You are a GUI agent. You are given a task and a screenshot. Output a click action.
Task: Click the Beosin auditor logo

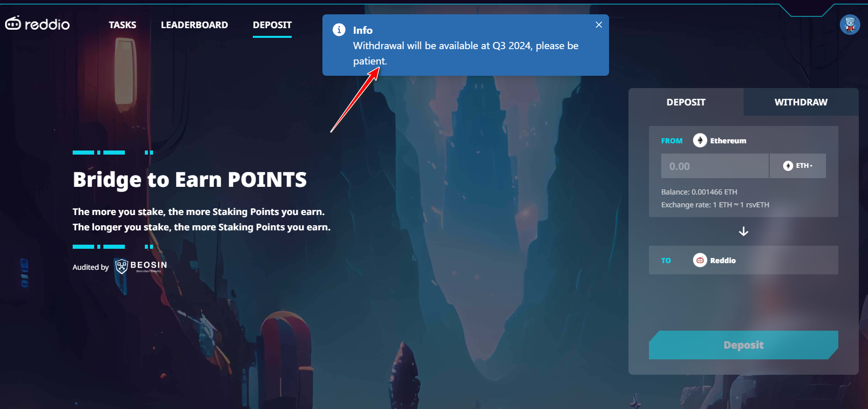pyautogui.click(x=141, y=266)
